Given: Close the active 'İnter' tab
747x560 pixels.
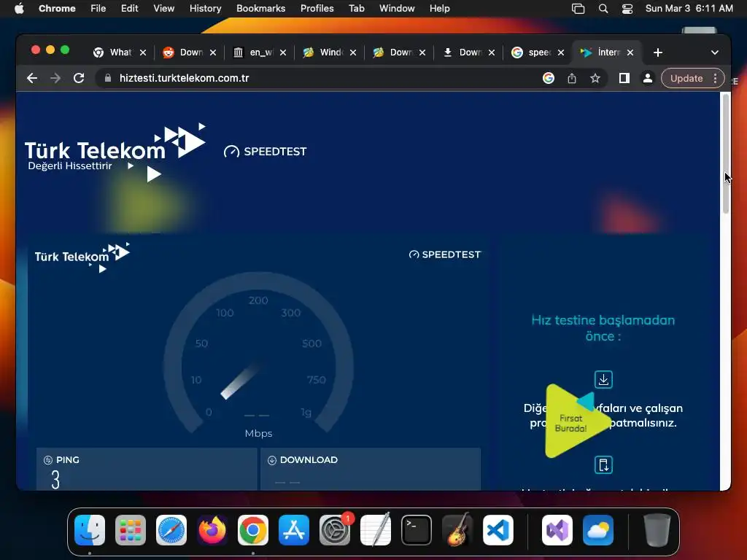Looking at the screenshot, I should [630, 52].
